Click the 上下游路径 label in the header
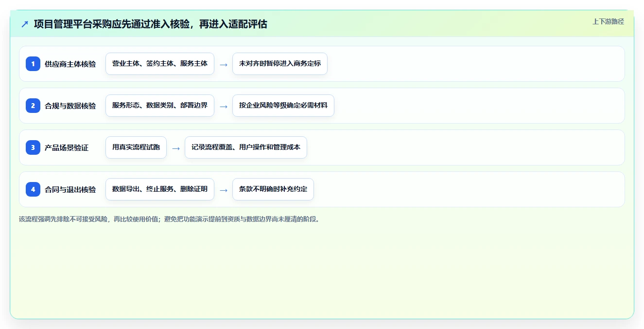This screenshot has width=644, height=329. click(608, 21)
